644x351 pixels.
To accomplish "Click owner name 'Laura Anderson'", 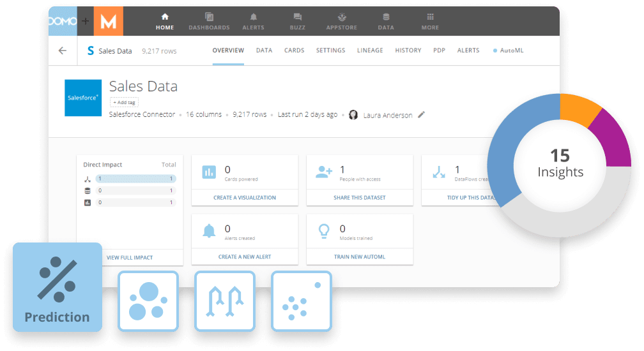I will (388, 116).
